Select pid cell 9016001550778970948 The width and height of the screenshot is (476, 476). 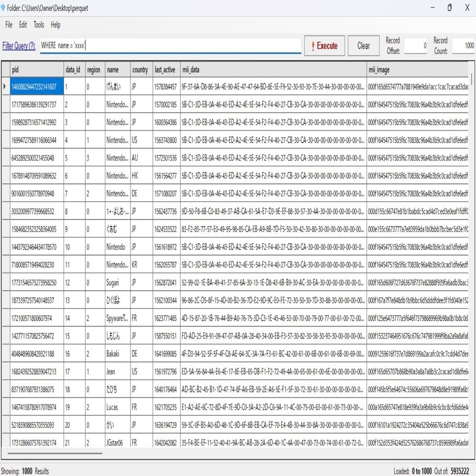[37, 193]
